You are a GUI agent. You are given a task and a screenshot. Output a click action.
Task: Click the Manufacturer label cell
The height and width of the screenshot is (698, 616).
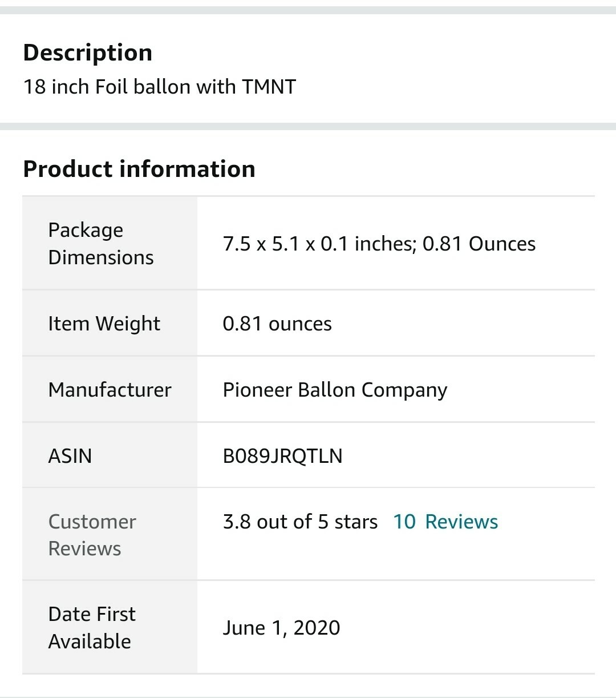coord(110,390)
